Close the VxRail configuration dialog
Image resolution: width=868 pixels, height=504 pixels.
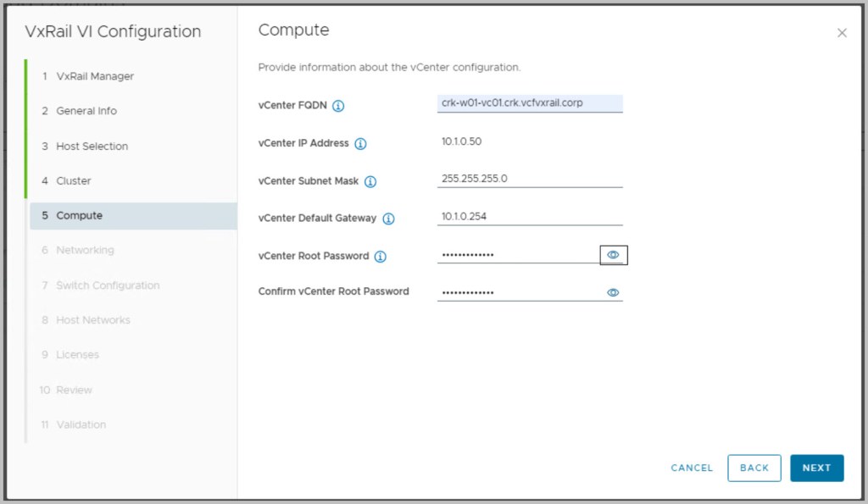(x=842, y=33)
